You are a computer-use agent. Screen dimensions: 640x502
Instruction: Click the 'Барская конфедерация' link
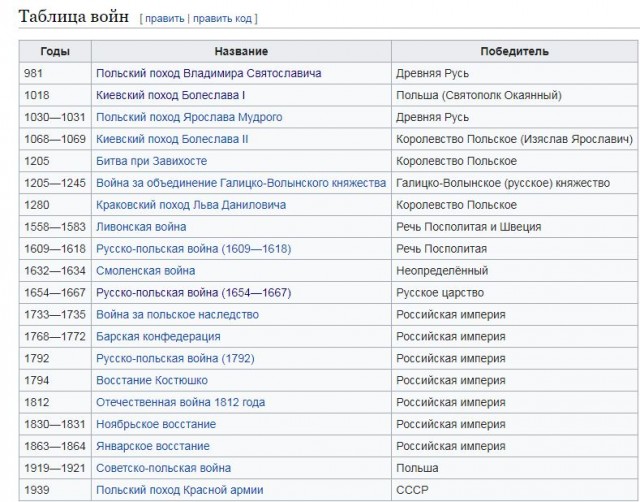(x=158, y=337)
